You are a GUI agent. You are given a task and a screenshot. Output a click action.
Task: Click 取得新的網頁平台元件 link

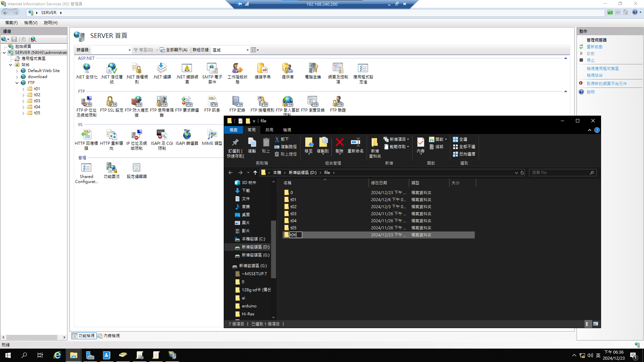tap(606, 84)
